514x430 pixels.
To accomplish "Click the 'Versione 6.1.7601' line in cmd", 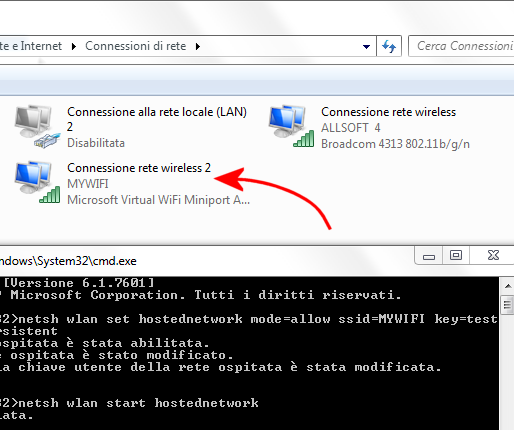I will point(77,283).
